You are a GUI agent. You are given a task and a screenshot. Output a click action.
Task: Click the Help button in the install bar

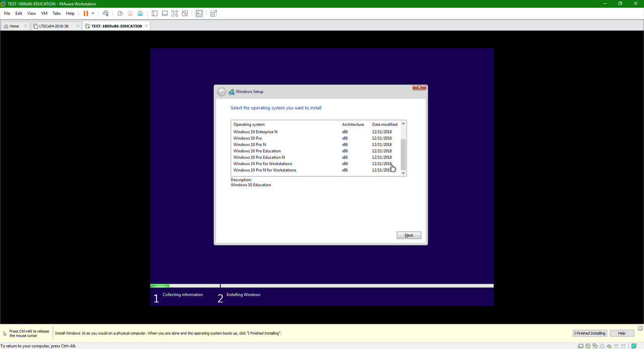tap(622, 333)
